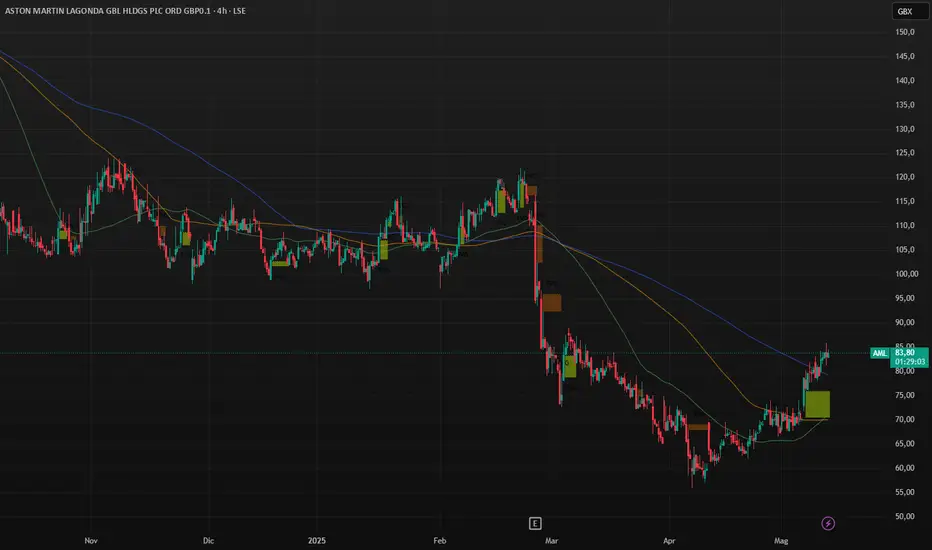
Task: Select the Dic date axis label
Action: 208,540
